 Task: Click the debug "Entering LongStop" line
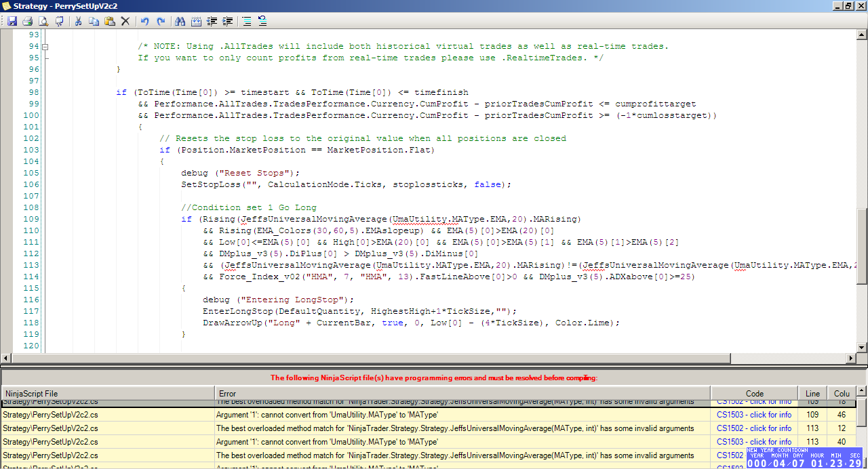click(278, 300)
